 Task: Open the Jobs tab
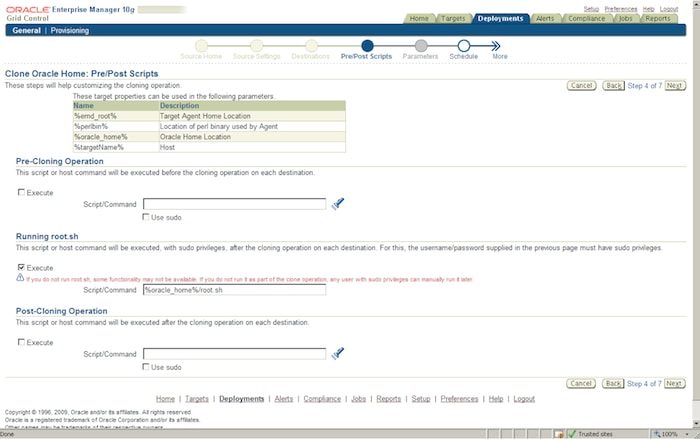point(625,18)
